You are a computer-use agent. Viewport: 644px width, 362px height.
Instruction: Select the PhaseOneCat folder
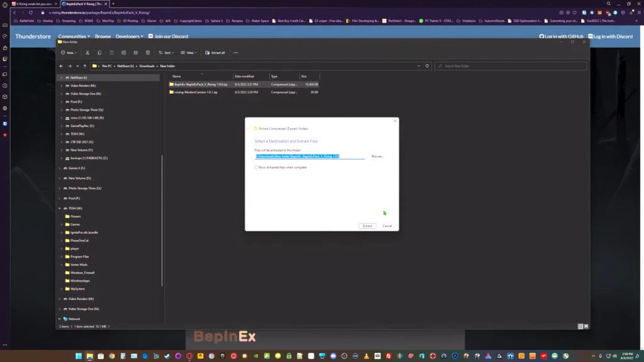click(x=77, y=241)
